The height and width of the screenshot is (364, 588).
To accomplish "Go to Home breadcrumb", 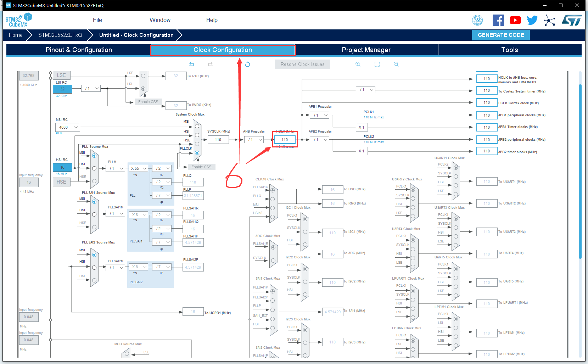I will pos(16,35).
